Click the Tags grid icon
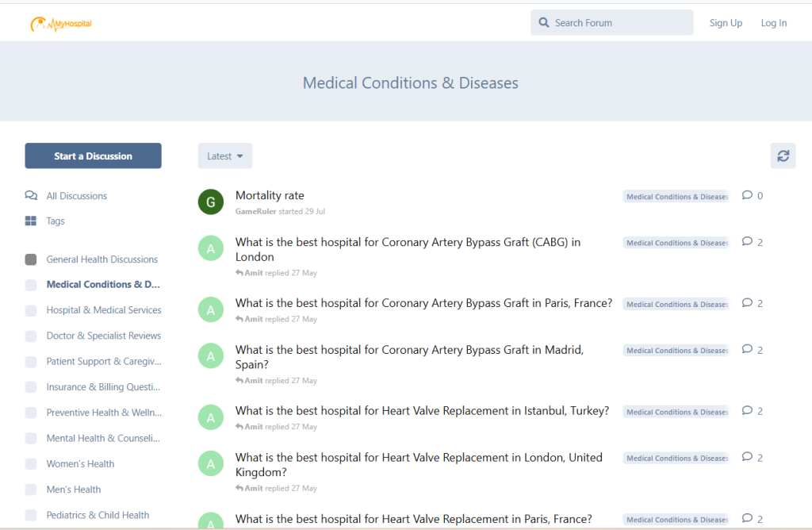The width and height of the screenshot is (812, 530). point(31,221)
